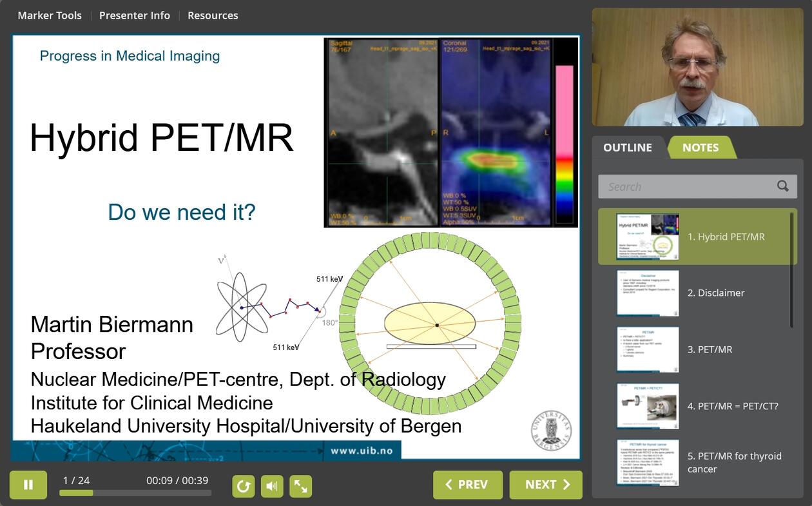Toggle fullscreen with the expand arrows icon
Viewport: 812px width, 506px height.
(x=300, y=485)
